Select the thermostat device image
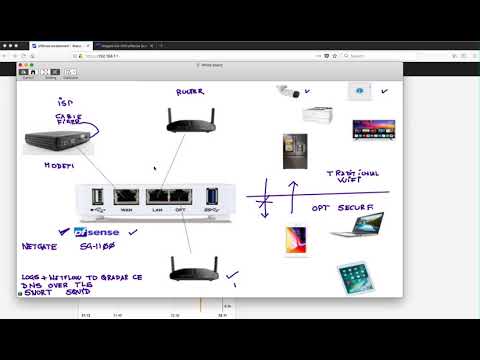 [359, 91]
